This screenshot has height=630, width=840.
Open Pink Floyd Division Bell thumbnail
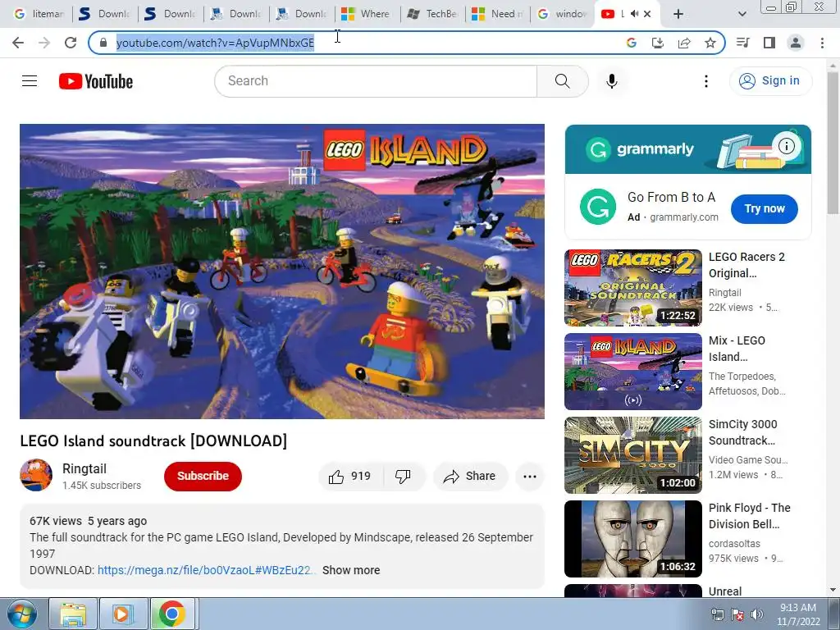coord(633,538)
